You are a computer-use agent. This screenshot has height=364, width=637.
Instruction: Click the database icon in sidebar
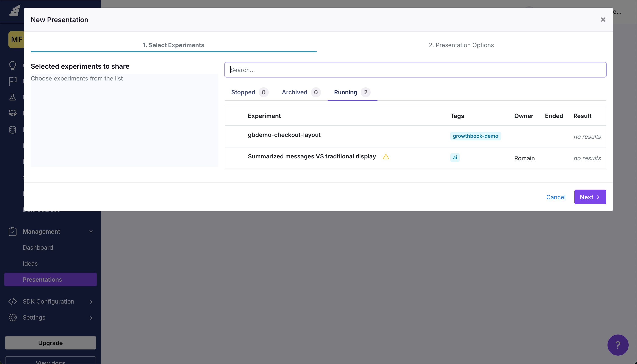(x=12, y=130)
